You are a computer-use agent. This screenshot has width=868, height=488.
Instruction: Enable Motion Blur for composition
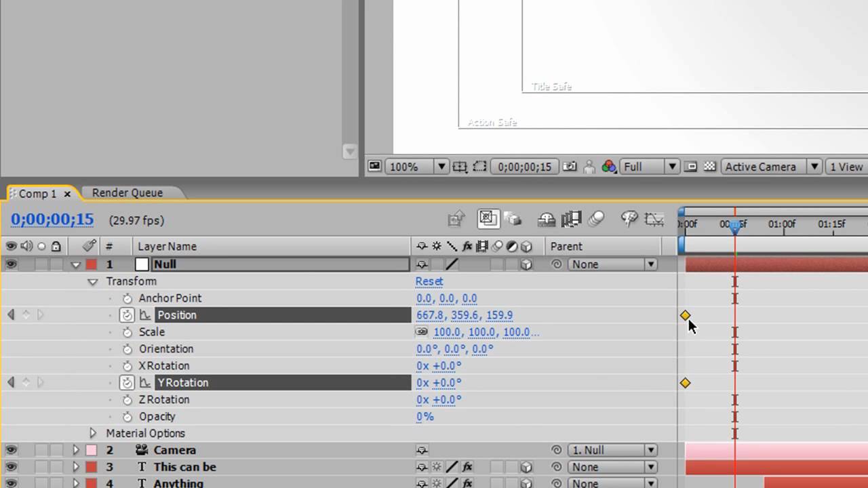(597, 219)
